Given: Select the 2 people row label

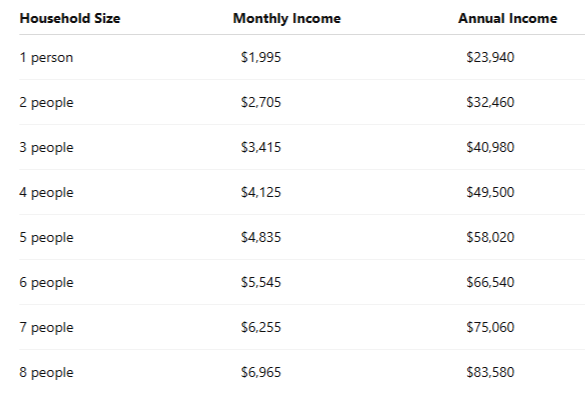Looking at the screenshot, I should (x=46, y=103).
